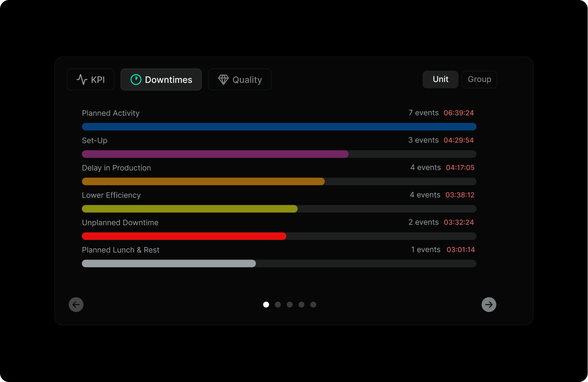Click the left arrow navigation icon
The width and height of the screenshot is (588, 382).
tap(76, 304)
